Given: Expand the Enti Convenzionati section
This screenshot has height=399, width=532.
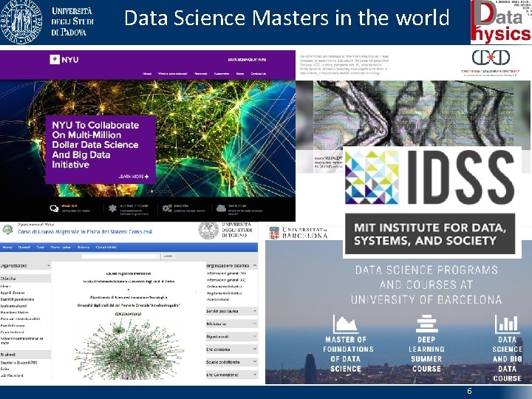Looking at the screenshot, I should click(255, 374).
